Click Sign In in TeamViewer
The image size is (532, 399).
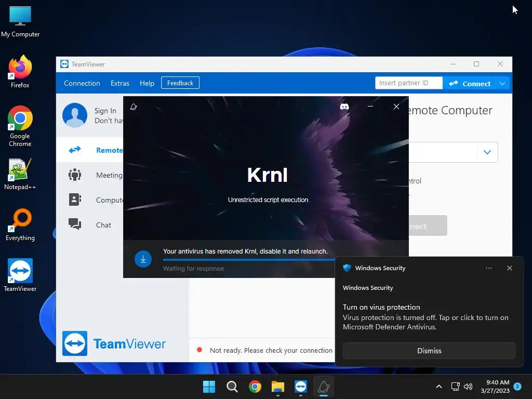click(105, 111)
